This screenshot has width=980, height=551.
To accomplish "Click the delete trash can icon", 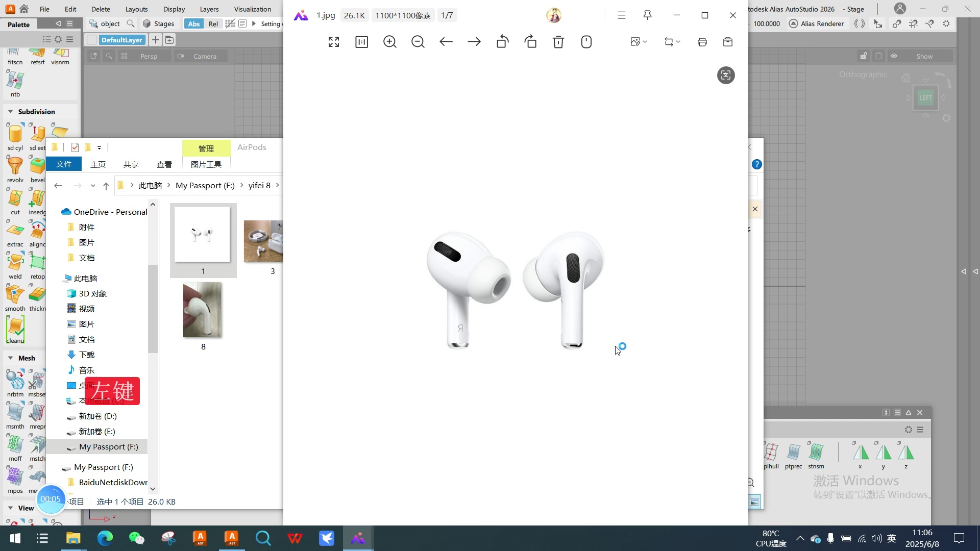I will [558, 42].
